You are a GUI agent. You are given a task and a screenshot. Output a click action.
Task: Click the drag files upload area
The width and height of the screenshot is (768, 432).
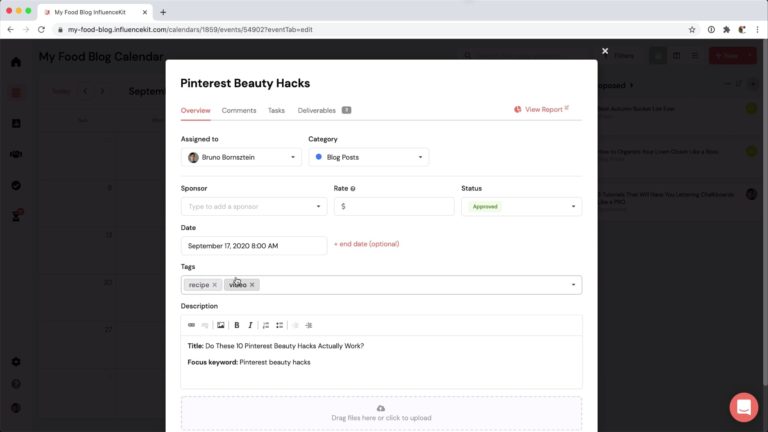381,414
